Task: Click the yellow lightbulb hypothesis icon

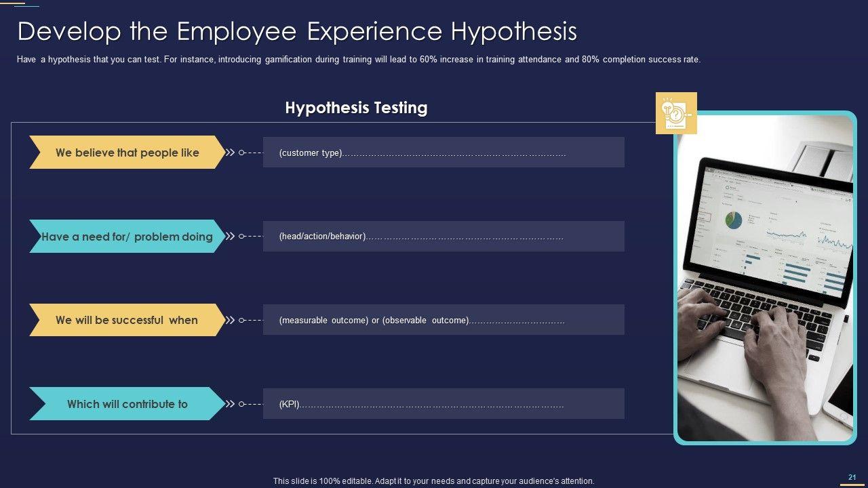Action: tap(676, 113)
